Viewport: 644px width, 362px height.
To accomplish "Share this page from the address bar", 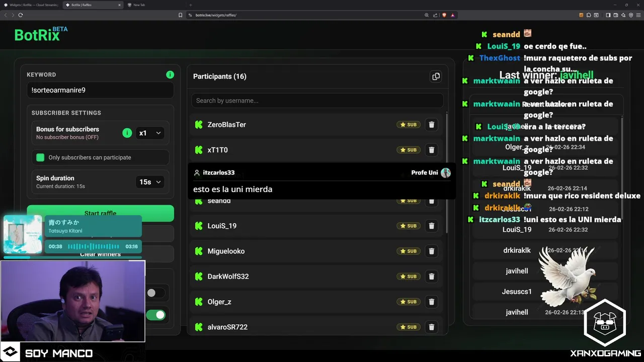I will [435, 15].
